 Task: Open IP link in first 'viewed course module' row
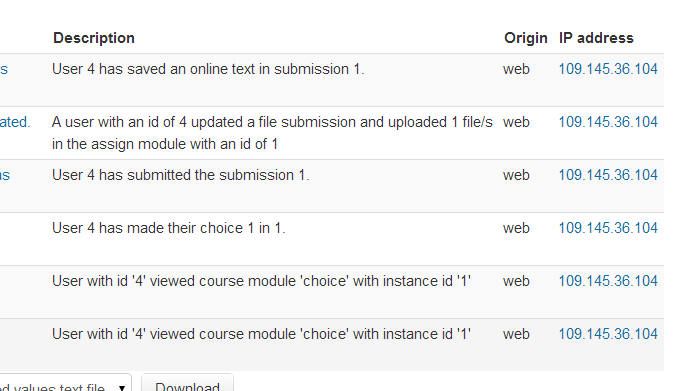click(608, 281)
